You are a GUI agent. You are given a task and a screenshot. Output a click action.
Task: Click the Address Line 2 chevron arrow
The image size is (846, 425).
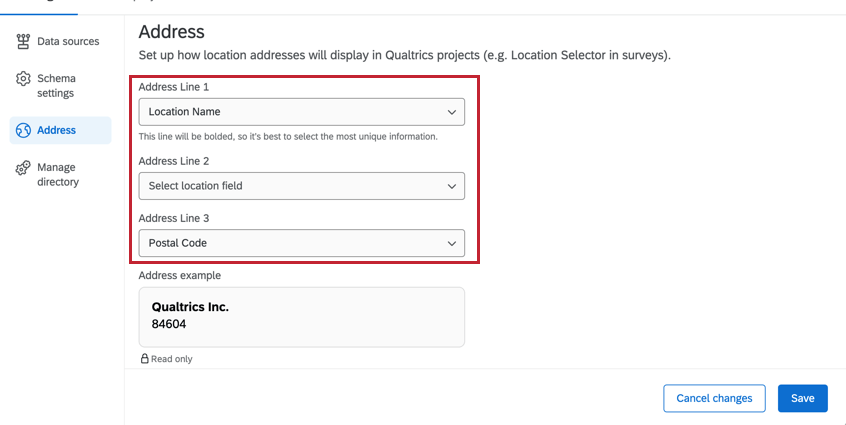click(x=452, y=186)
